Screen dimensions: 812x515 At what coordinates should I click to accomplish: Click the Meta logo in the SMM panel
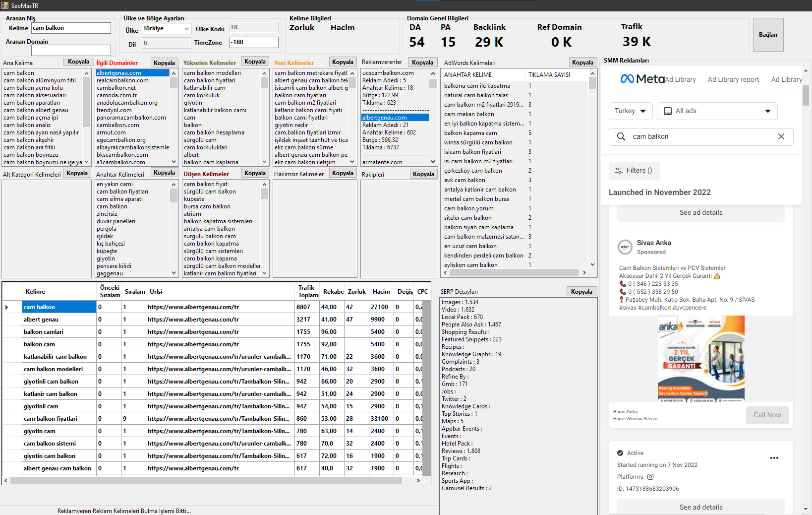pyautogui.click(x=642, y=79)
